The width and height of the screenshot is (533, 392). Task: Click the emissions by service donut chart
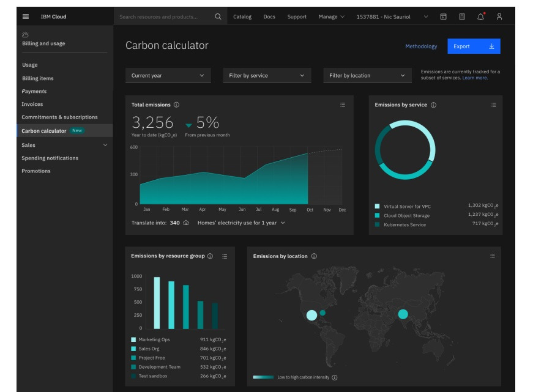pos(405,150)
